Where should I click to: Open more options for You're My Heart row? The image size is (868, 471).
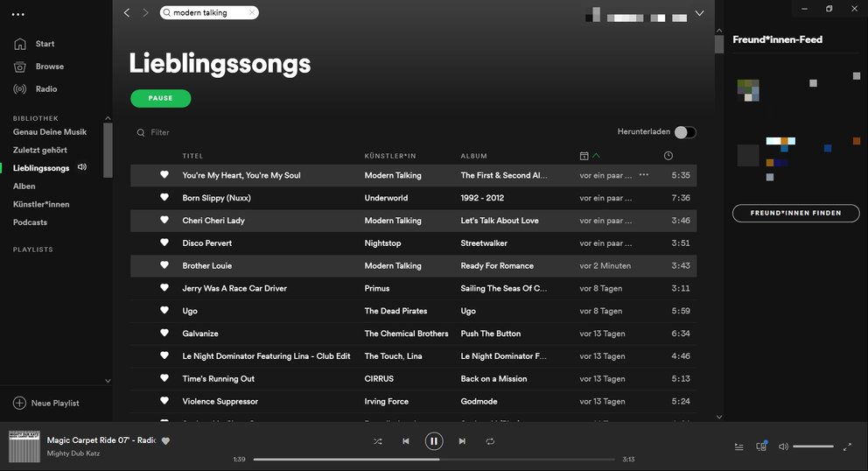(x=644, y=174)
